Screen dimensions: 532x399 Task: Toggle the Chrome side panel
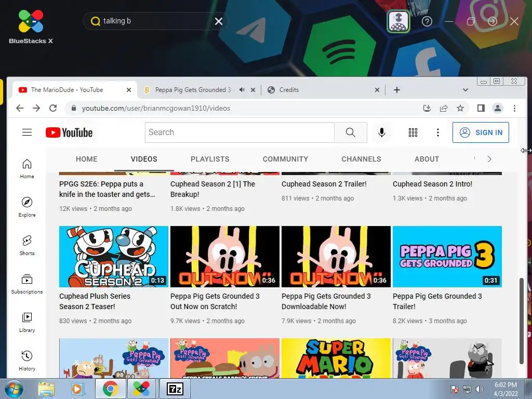point(481,108)
